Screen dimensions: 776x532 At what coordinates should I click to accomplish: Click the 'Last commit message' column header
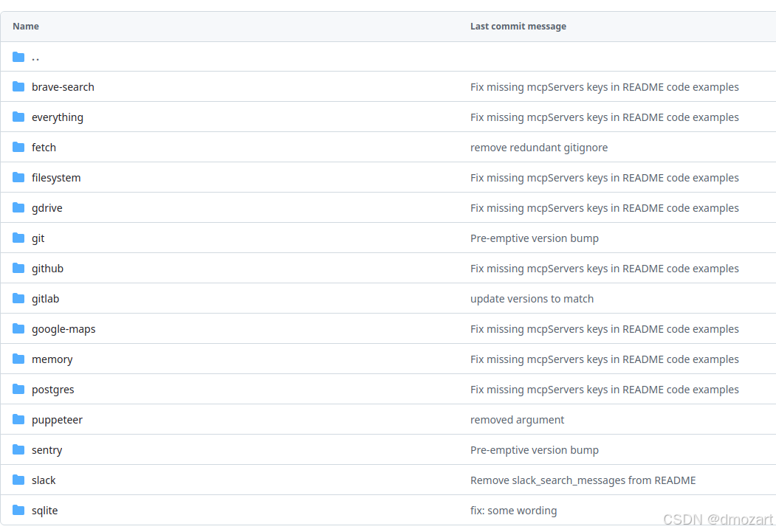tap(518, 27)
